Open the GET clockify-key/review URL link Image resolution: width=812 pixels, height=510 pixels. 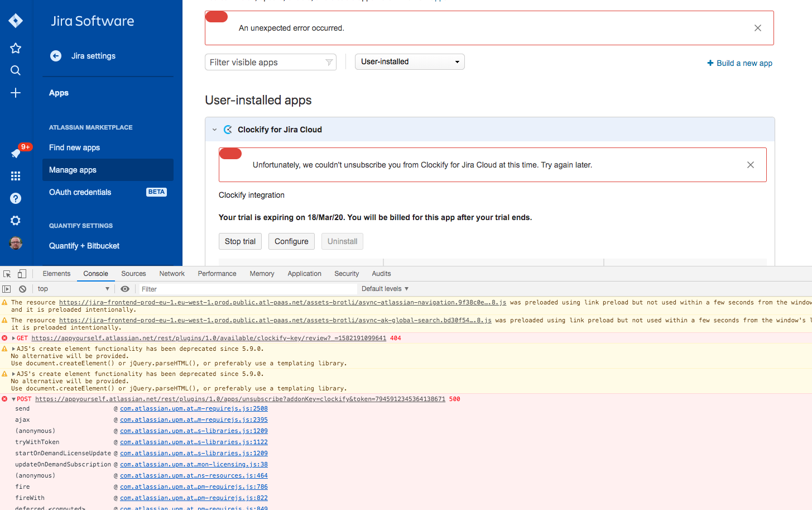209,338
